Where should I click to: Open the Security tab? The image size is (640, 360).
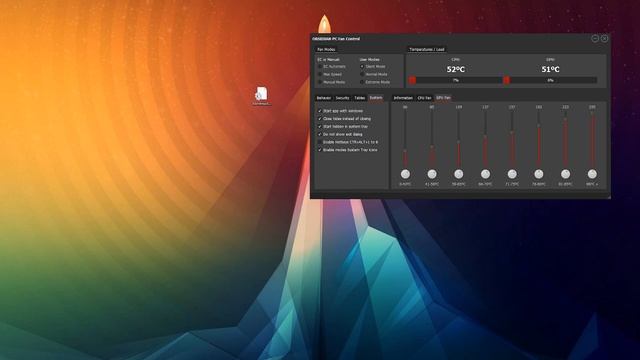(x=342, y=98)
